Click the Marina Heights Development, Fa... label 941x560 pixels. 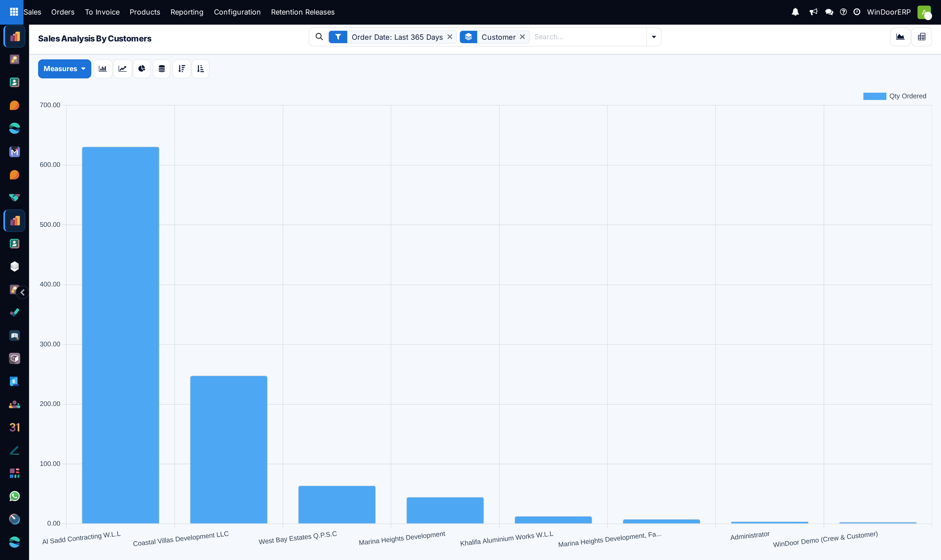[x=610, y=539]
